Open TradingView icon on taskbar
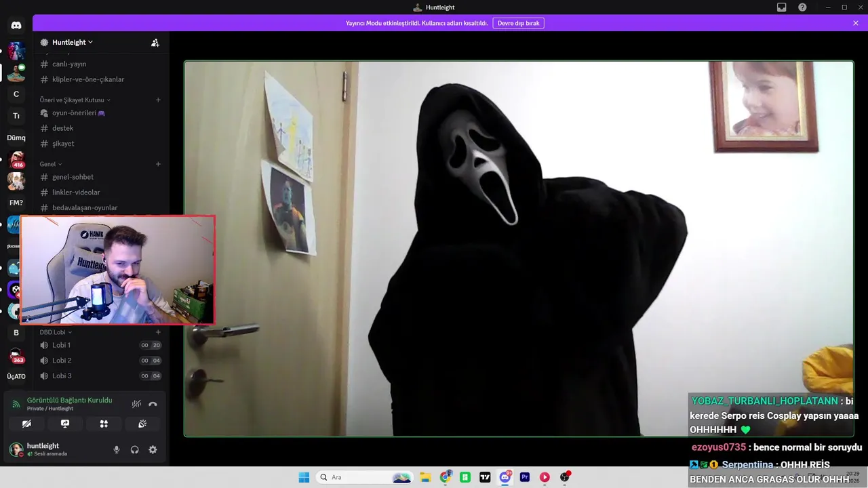This screenshot has width=868, height=488. [485, 477]
